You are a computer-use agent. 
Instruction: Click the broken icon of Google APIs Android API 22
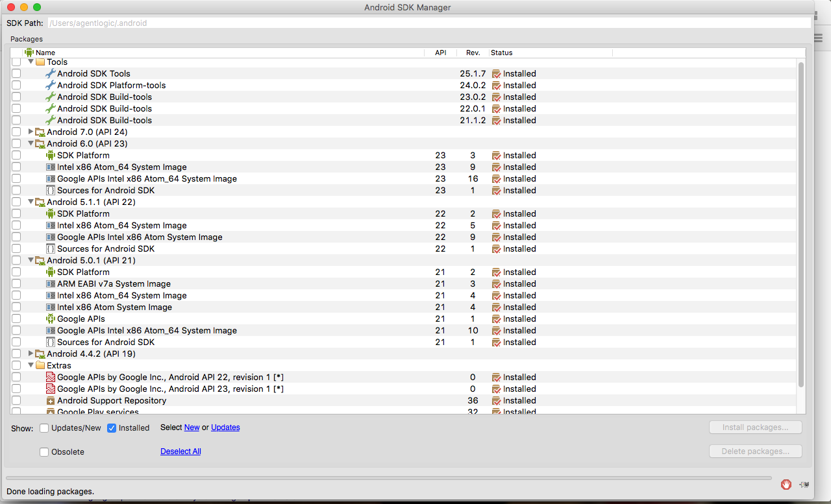[x=51, y=377]
